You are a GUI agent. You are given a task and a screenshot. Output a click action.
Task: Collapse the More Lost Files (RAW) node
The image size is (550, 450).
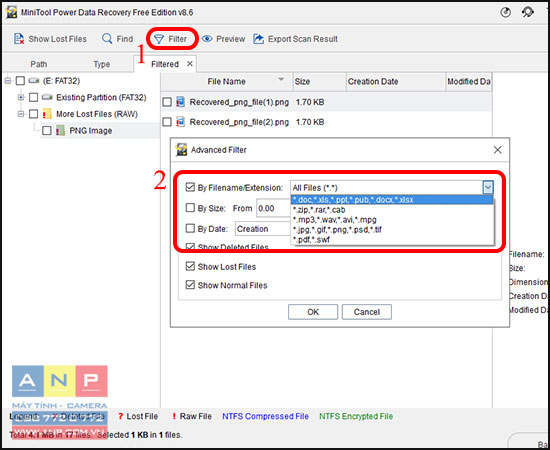click(21, 114)
